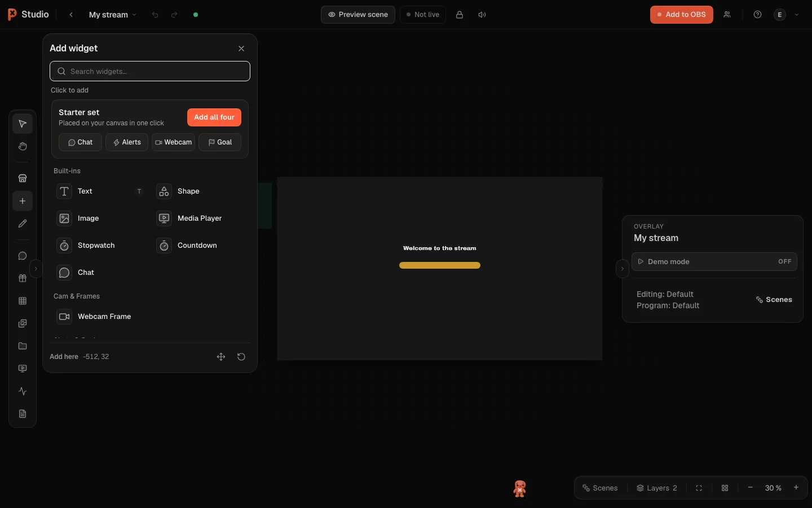Click the Add to OBS button
Screen dimensions: 812x508
(x=681, y=15)
